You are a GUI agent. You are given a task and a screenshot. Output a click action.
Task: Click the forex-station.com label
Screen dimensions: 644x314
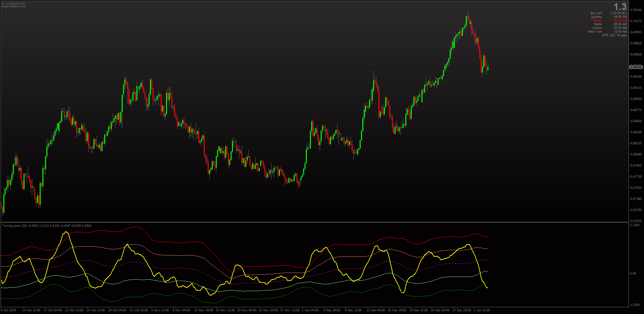(x=13, y=6)
